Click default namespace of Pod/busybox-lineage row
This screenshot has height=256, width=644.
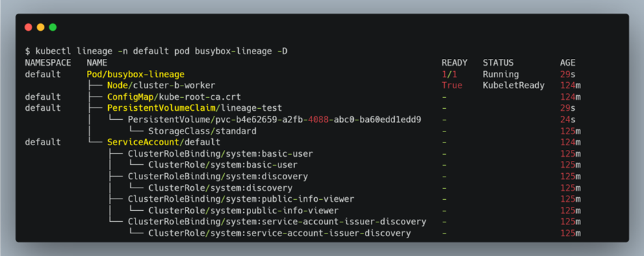coord(42,75)
